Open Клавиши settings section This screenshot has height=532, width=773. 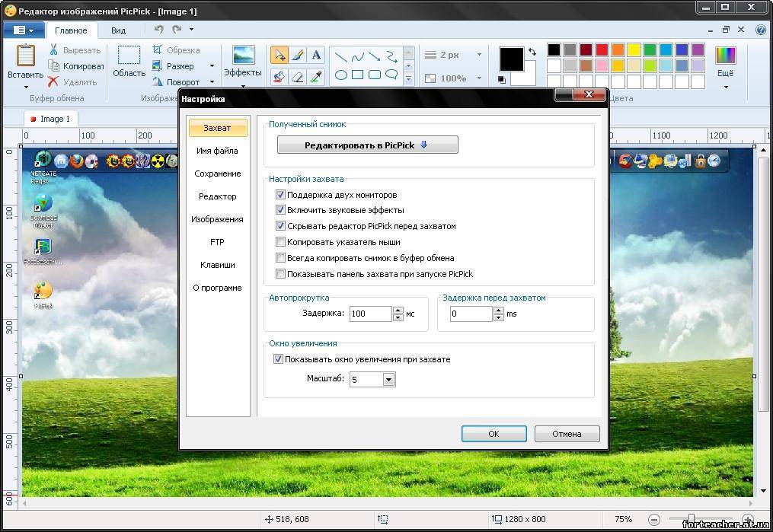point(217,265)
